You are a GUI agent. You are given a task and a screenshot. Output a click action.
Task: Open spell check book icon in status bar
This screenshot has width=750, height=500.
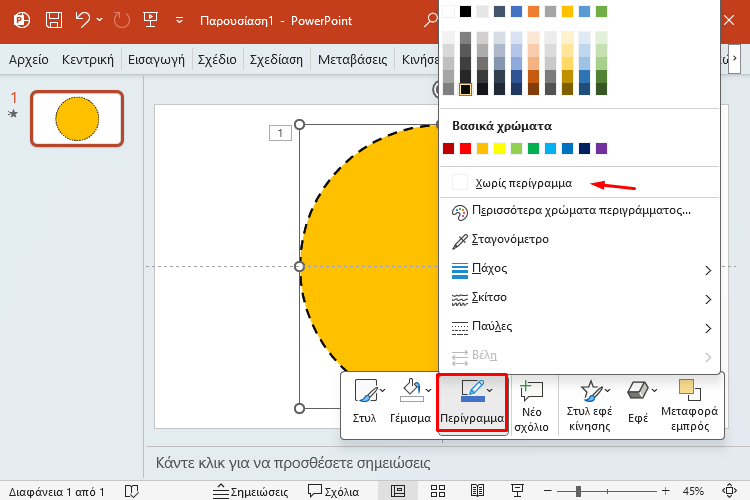pyautogui.click(x=132, y=491)
